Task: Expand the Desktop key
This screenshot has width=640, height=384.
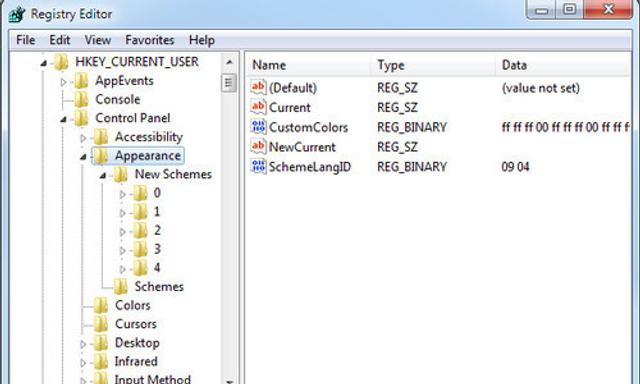Action: pos(83,344)
